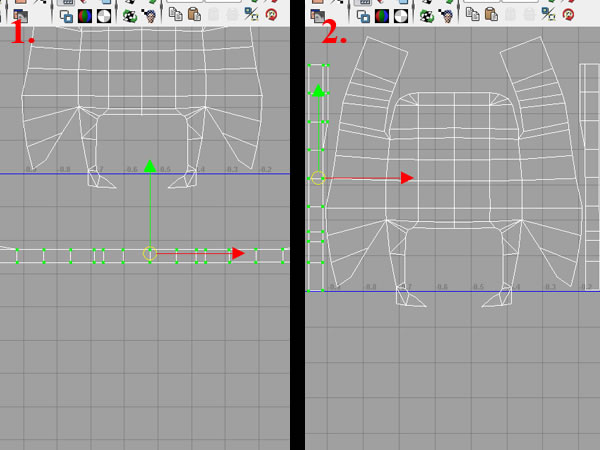
Task: Click background image icon in left screenshot
Action: point(20,16)
